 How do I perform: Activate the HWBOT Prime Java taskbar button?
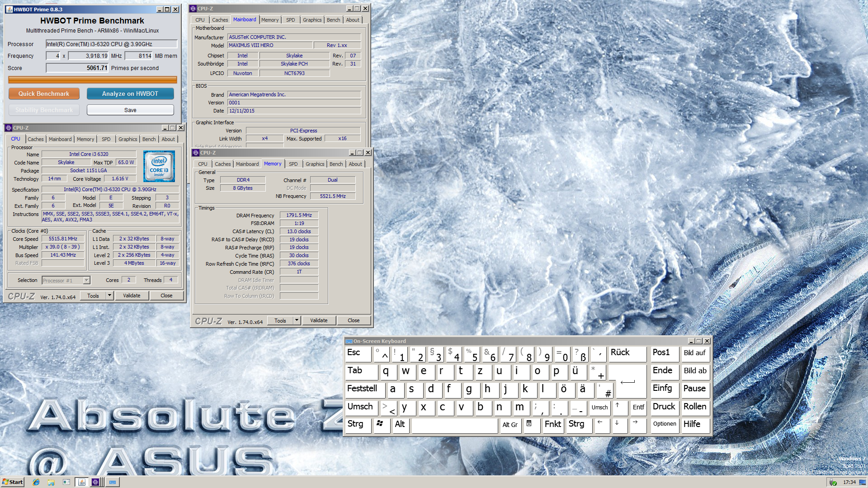point(82,482)
